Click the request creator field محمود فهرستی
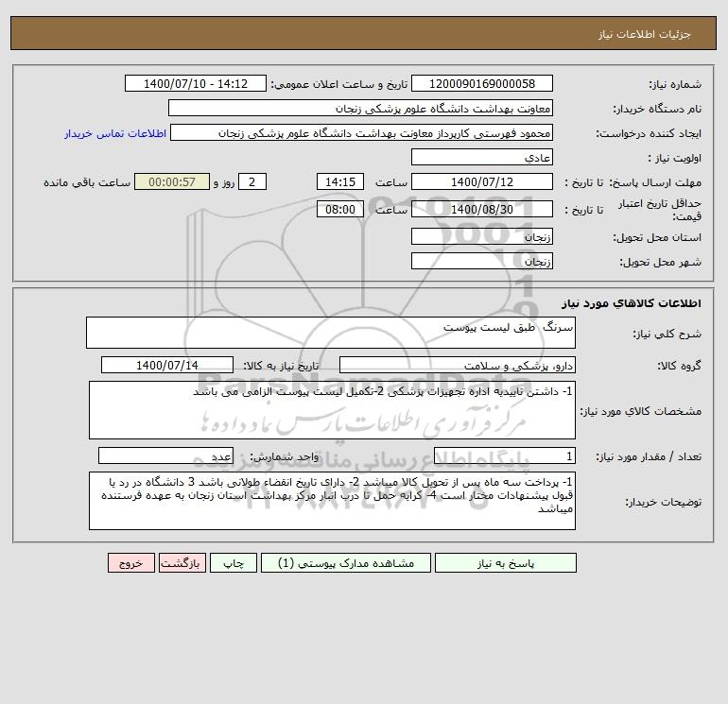Image resolution: width=728 pixels, height=704 pixels. coord(361,132)
